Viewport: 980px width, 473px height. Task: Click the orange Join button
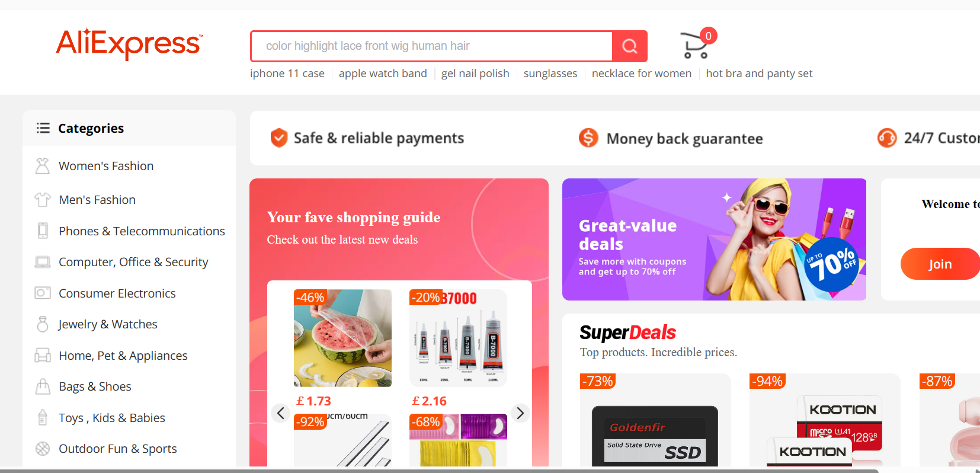click(x=940, y=264)
